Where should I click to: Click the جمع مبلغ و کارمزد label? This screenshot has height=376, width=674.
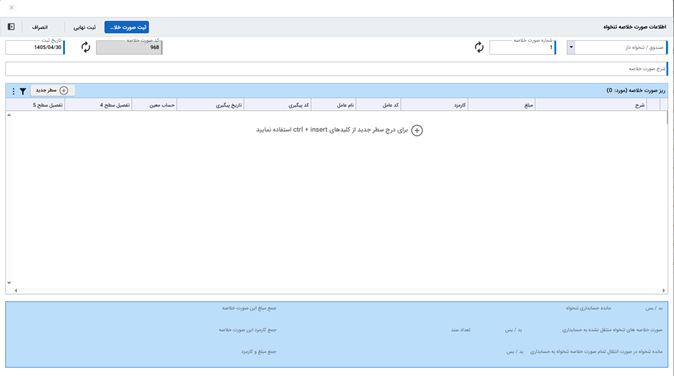click(x=258, y=352)
